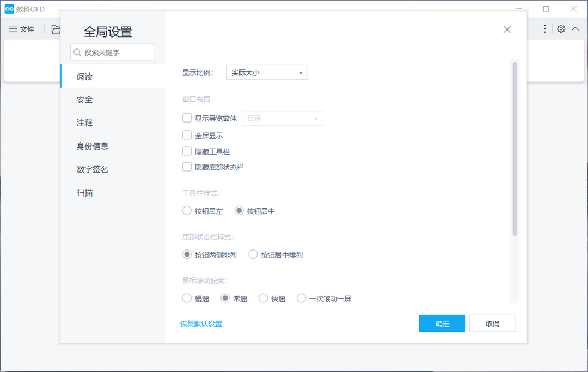Select the 按钮居左 radio button
This screenshot has height=372, width=588.
(x=187, y=210)
